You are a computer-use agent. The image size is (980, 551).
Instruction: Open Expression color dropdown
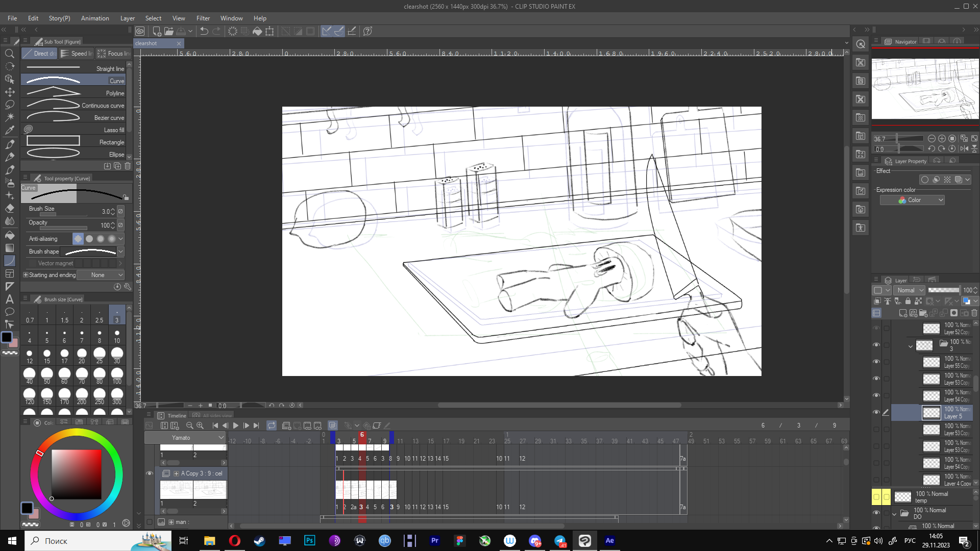(x=912, y=200)
